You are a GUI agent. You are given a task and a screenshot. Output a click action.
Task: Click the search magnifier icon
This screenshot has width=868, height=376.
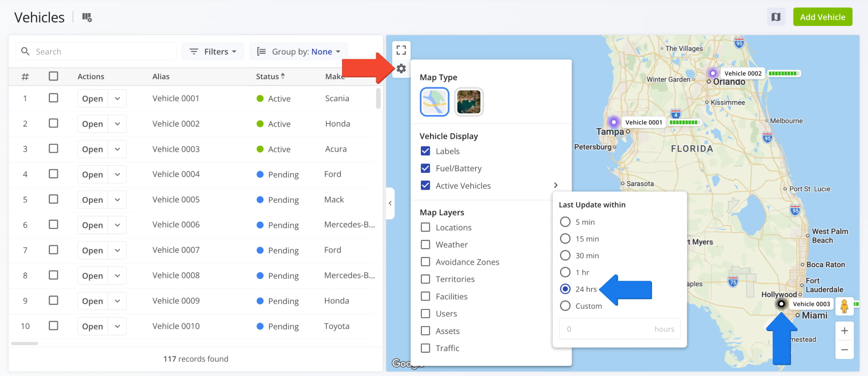pyautogui.click(x=25, y=51)
